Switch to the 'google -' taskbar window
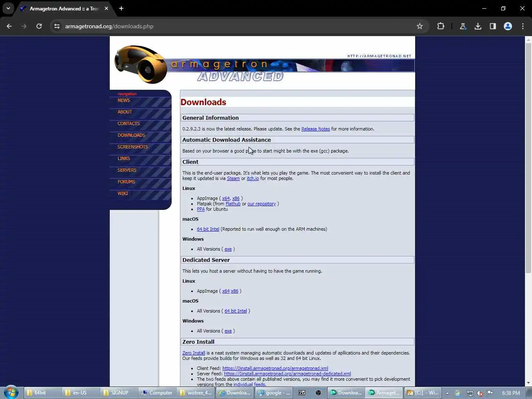Viewport: 532px width, 399px height. point(273,393)
